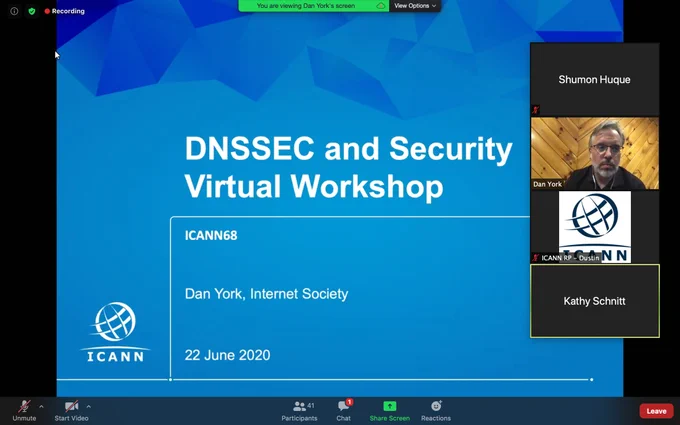Click the 22 June 2020 date text

point(227,355)
